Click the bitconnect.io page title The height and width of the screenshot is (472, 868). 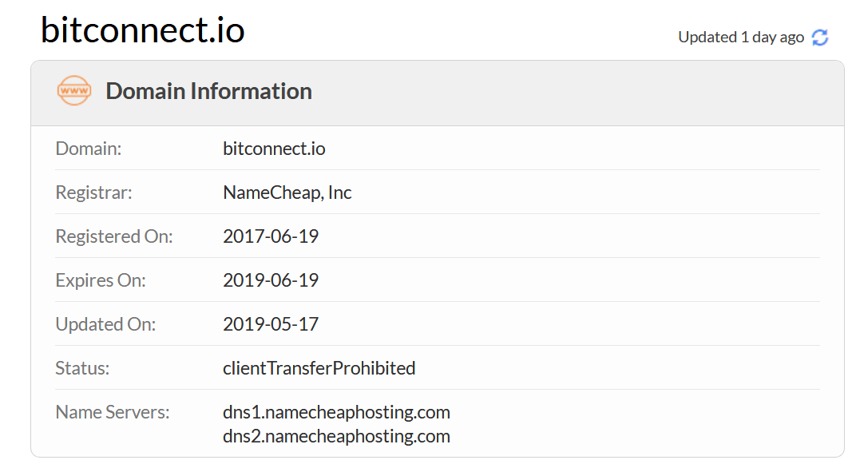143,30
